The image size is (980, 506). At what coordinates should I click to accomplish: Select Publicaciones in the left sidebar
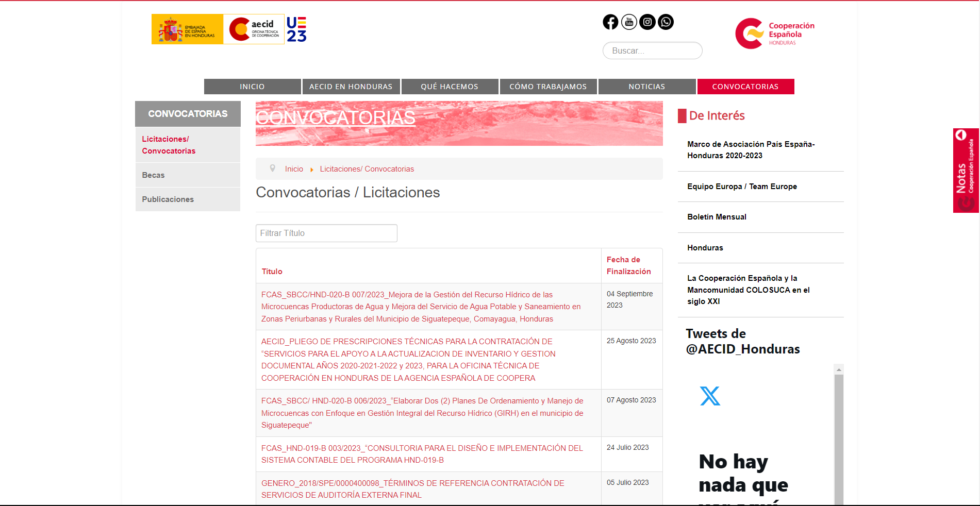pyautogui.click(x=168, y=199)
